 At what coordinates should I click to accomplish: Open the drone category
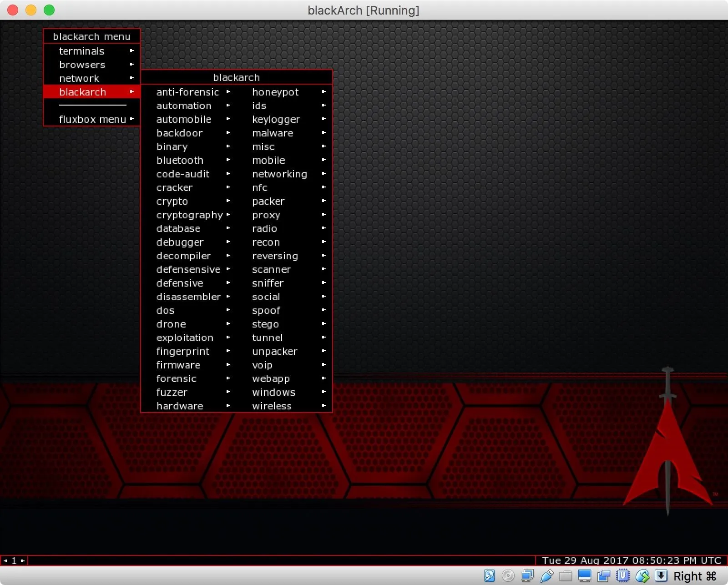(189, 324)
